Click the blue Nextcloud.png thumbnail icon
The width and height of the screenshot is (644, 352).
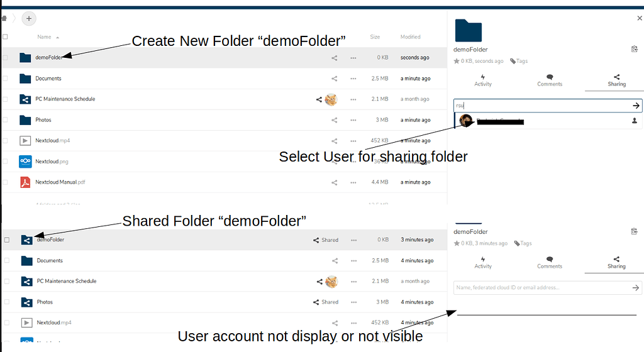[25, 162]
